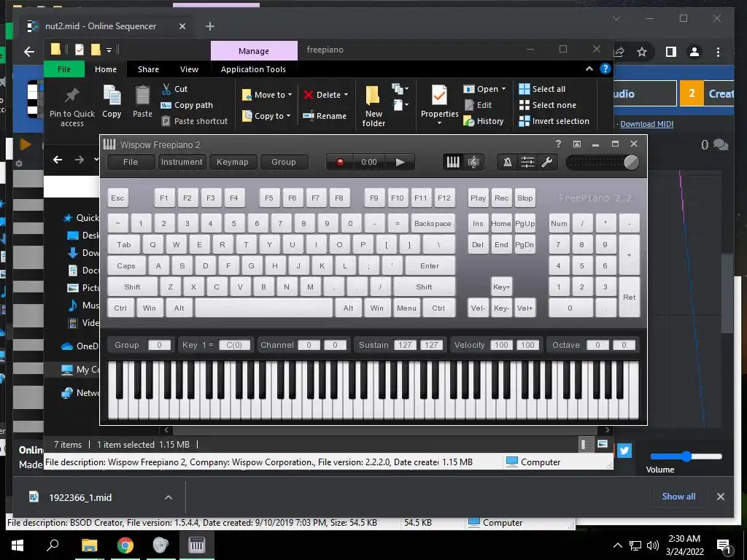The width and height of the screenshot is (747, 560).
Task: Open Chrome from the taskbar
Action: click(x=125, y=545)
